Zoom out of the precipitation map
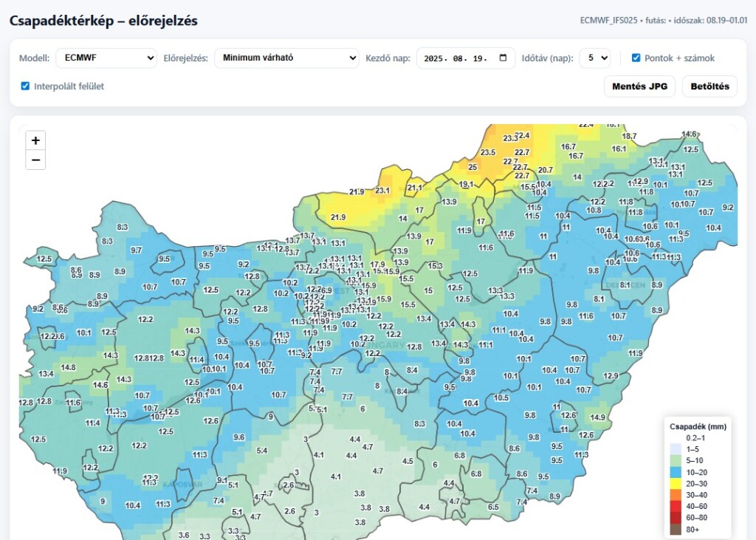Viewport: 756px width, 540px height. pos(35,160)
